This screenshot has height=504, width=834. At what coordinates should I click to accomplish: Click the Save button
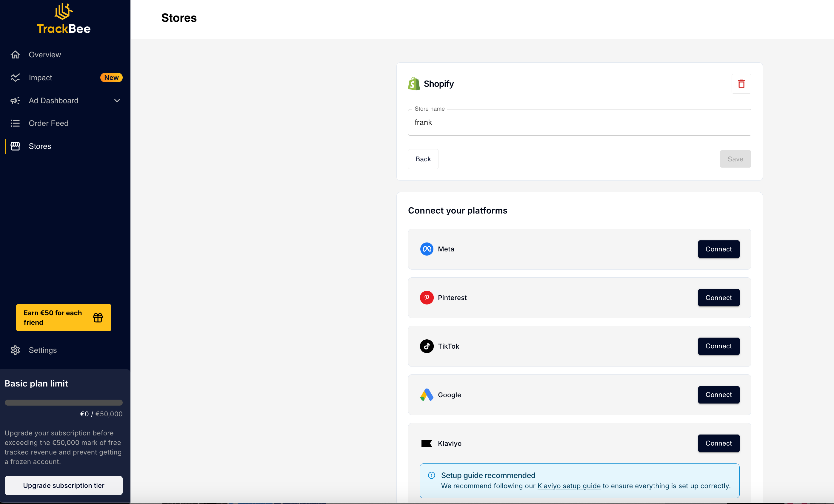pos(735,159)
